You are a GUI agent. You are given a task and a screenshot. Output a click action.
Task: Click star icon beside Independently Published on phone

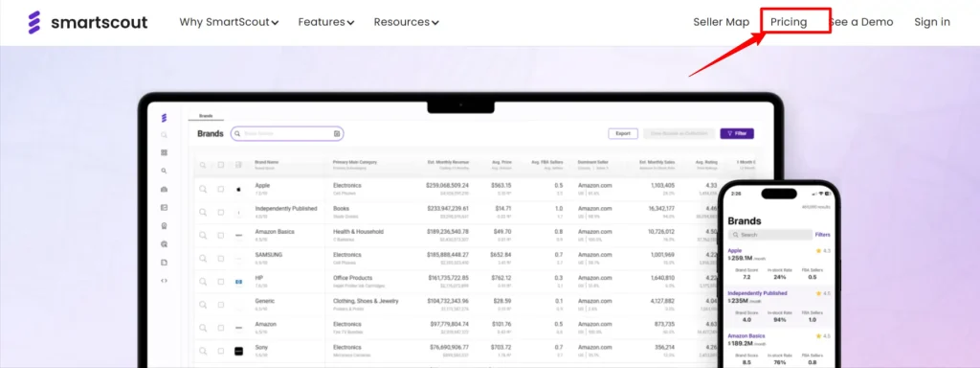[819, 293]
